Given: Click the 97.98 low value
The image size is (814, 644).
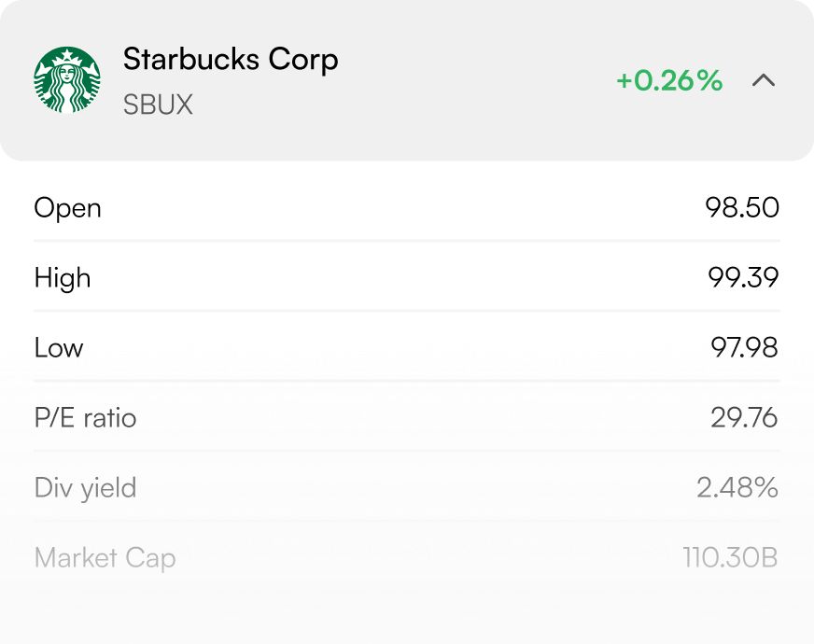Looking at the screenshot, I should [x=744, y=348].
